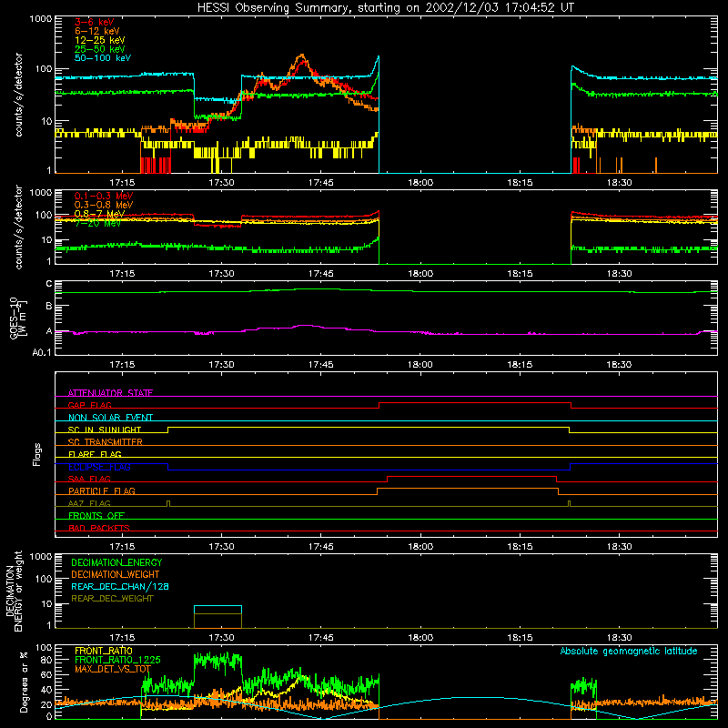This screenshot has width=728, height=728.
Task: Select the FLARE_FLAG label
Action: tap(95, 454)
